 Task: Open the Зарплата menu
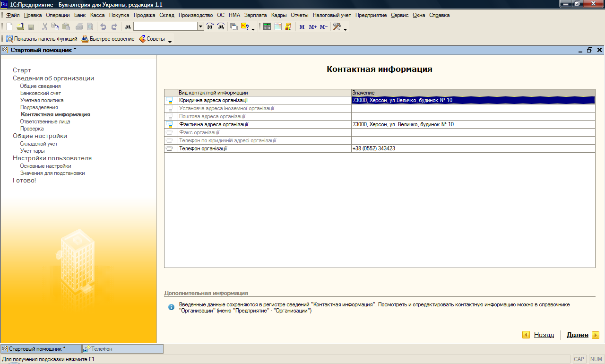pyautogui.click(x=256, y=15)
